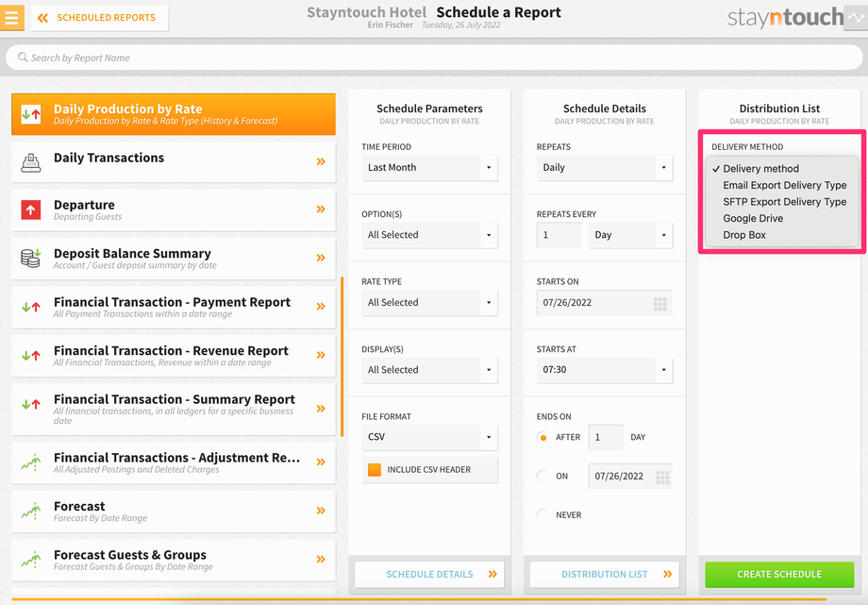Click the Revenue Report arrows icon

[31, 356]
